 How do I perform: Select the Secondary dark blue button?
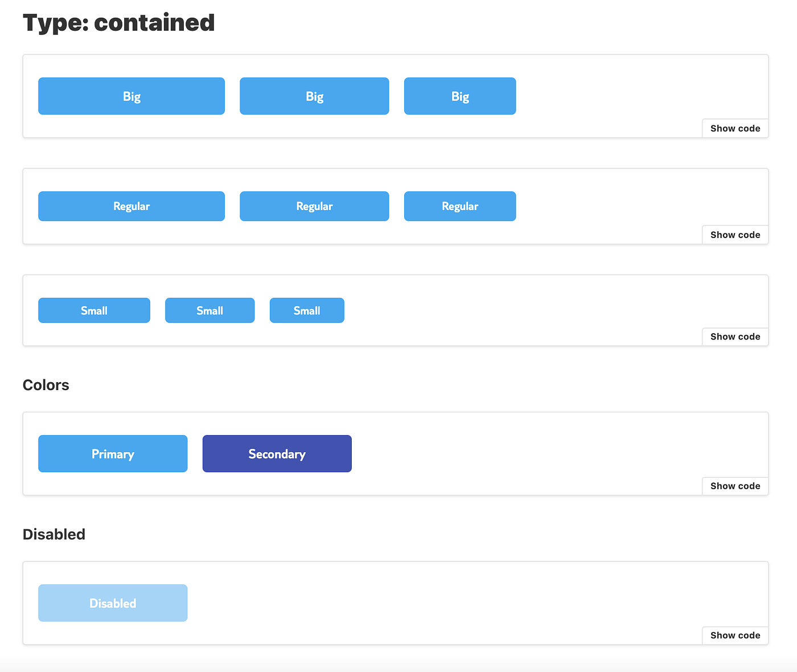(277, 453)
